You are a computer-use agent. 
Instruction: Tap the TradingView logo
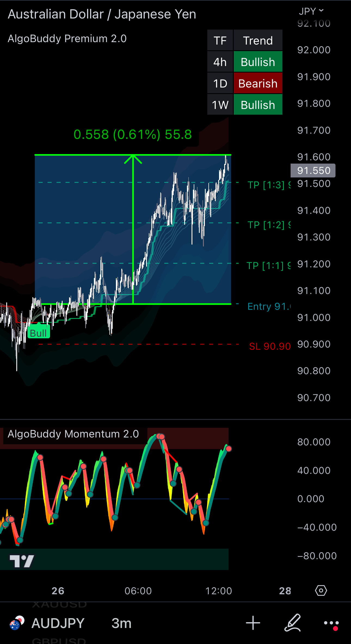[x=22, y=561]
